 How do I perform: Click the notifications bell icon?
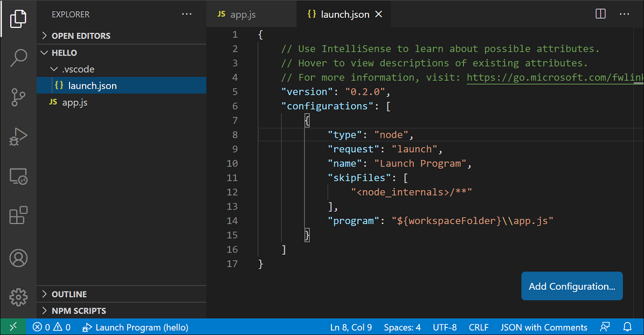click(x=628, y=327)
